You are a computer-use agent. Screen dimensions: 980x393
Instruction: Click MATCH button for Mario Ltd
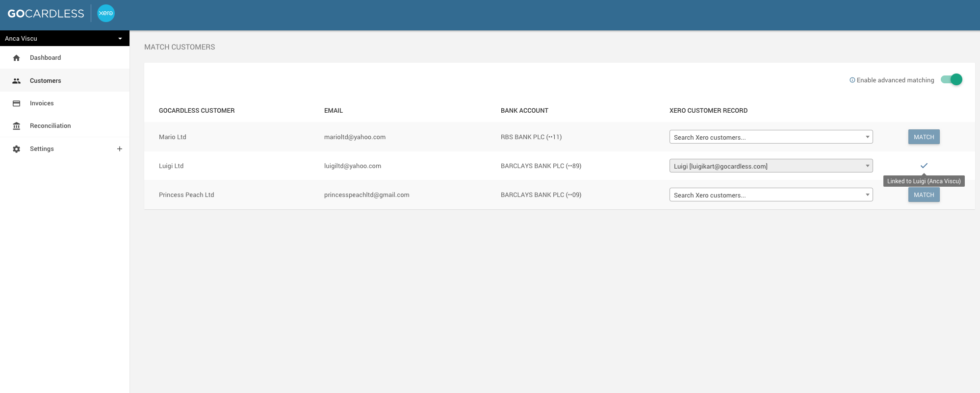click(924, 137)
